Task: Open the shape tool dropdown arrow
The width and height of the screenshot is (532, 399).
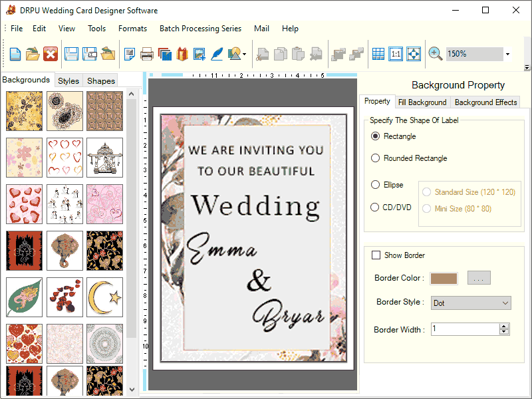Action: [243, 53]
